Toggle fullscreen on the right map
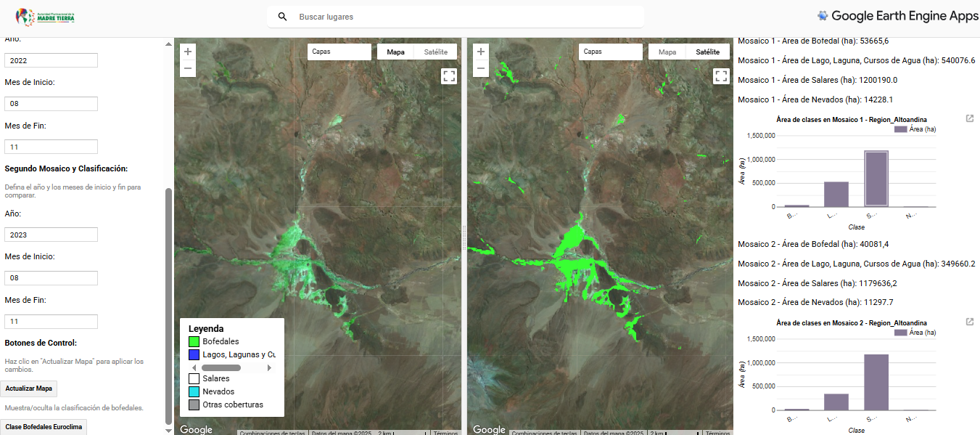 coord(721,76)
